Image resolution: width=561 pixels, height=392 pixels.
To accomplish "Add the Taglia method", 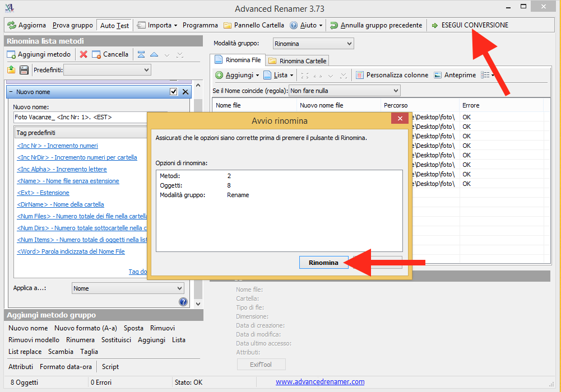I will (89, 352).
